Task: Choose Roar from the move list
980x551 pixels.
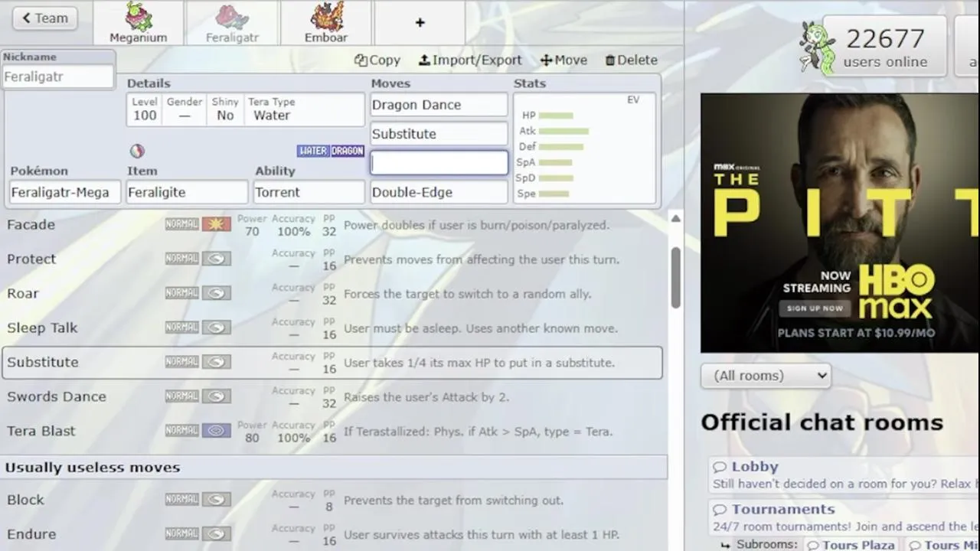Action: click(x=332, y=294)
